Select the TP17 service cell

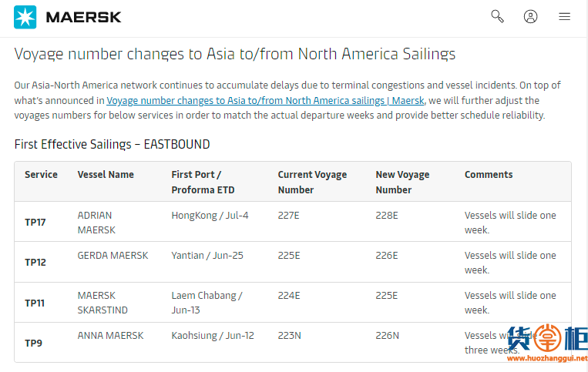tap(35, 223)
